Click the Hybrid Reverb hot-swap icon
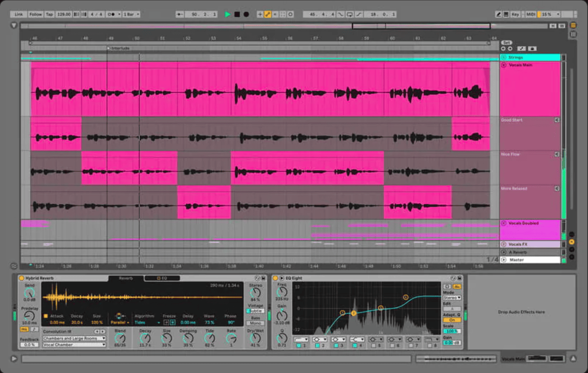588x373 pixels. [x=257, y=278]
